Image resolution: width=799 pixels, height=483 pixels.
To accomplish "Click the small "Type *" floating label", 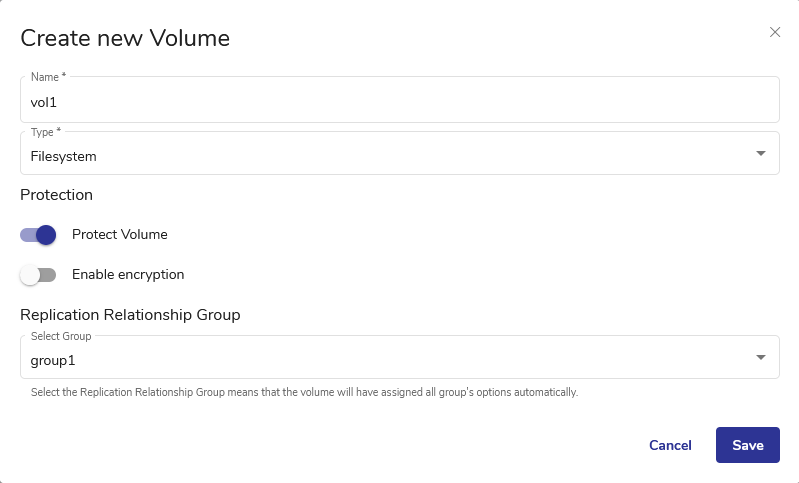I will click(x=46, y=130).
